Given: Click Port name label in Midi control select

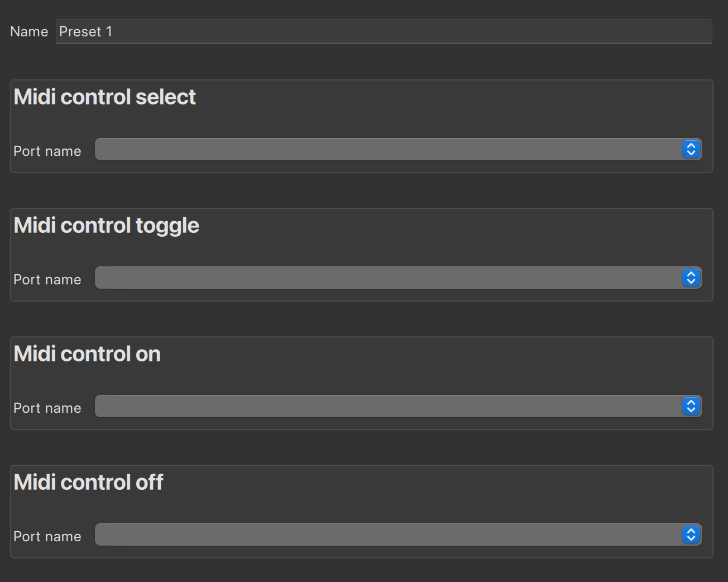Looking at the screenshot, I should tap(47, 151).
